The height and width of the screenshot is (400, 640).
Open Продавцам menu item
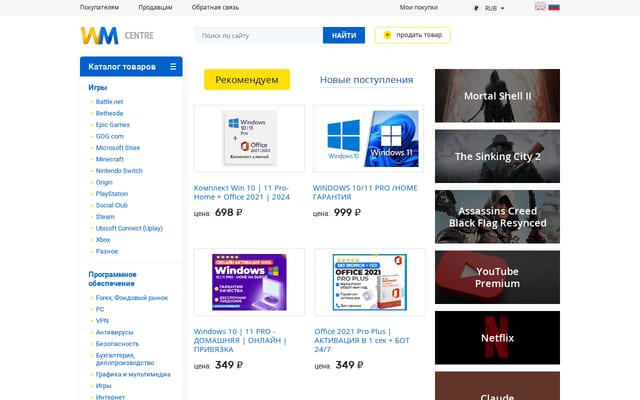coord(155,7)
